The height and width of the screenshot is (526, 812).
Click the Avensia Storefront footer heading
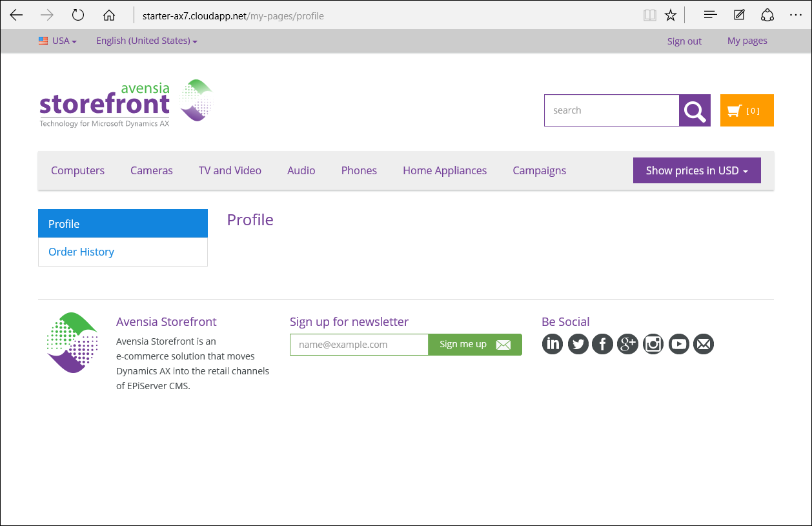click(167, 321)
